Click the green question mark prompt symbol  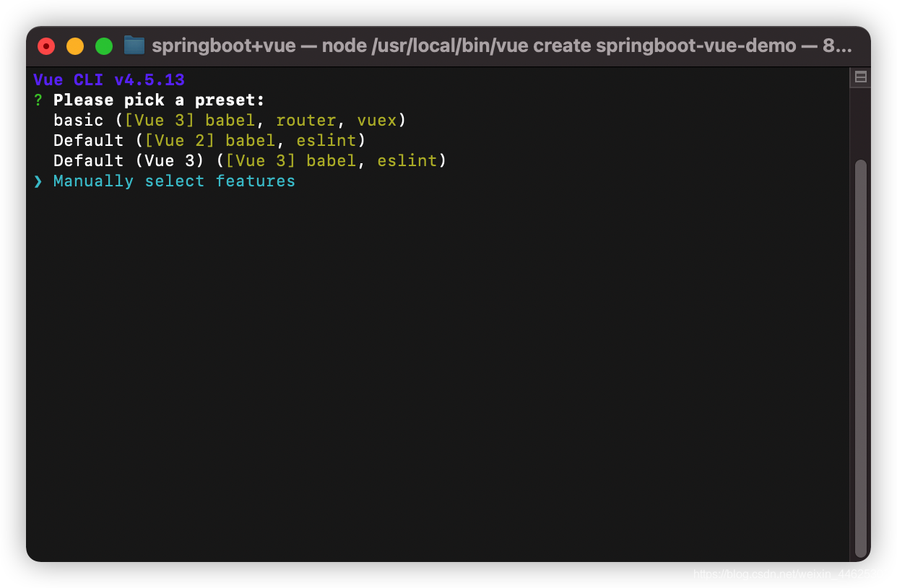(38, 100)
